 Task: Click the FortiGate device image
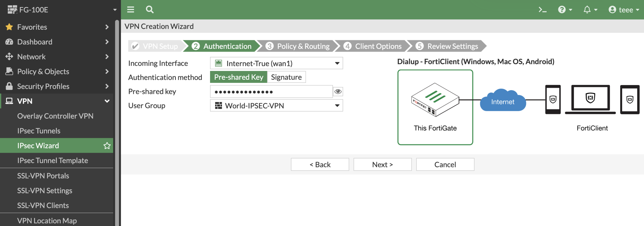(435, 100)
